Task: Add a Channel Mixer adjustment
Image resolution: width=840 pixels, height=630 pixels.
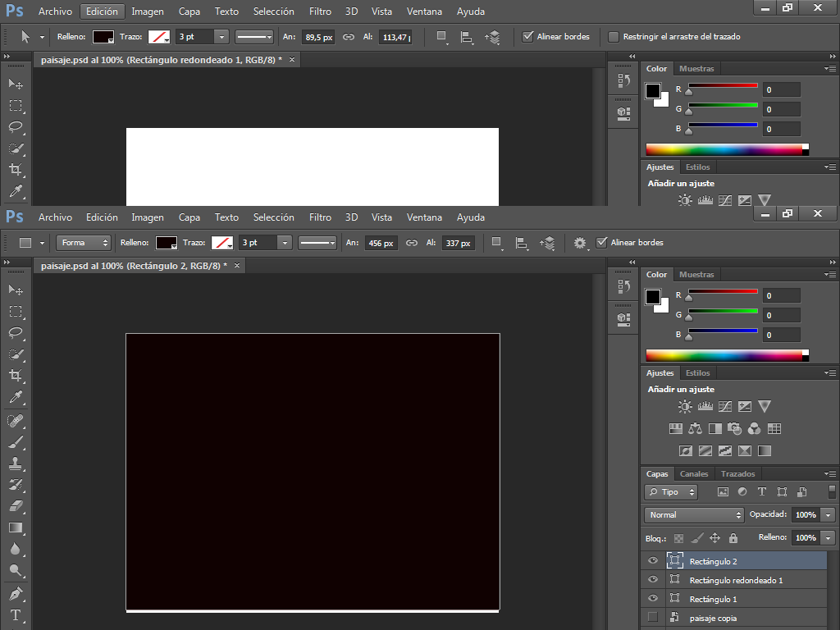Action: 755,428
